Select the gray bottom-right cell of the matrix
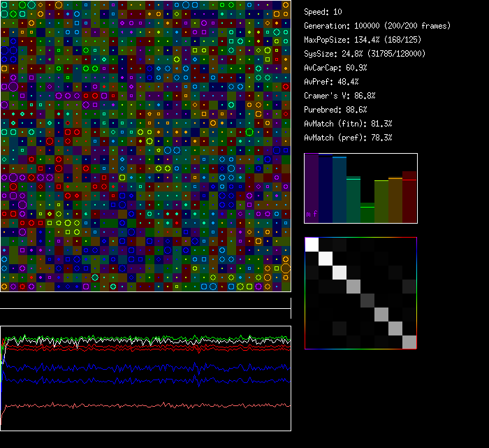The image size is (489, 448). (409, 342)
